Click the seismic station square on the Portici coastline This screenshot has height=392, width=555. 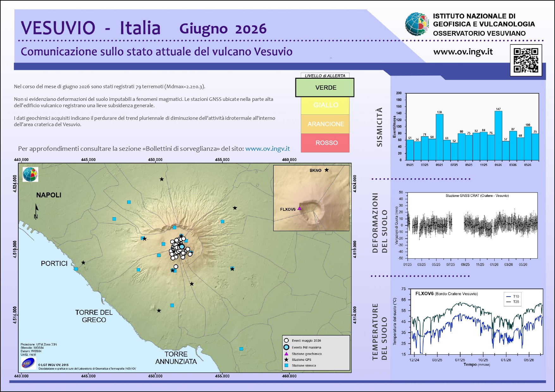pyautogui.click(x=76, y=269)
